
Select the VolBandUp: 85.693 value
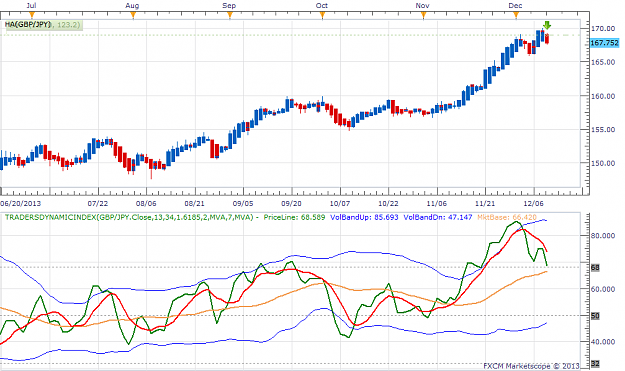tap(364, 218)
